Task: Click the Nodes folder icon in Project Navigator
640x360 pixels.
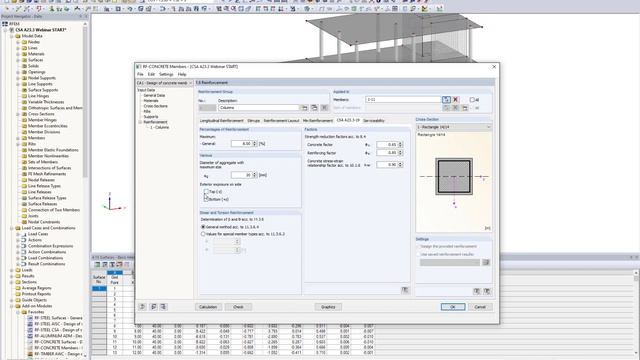Action: tap(24, 42)
